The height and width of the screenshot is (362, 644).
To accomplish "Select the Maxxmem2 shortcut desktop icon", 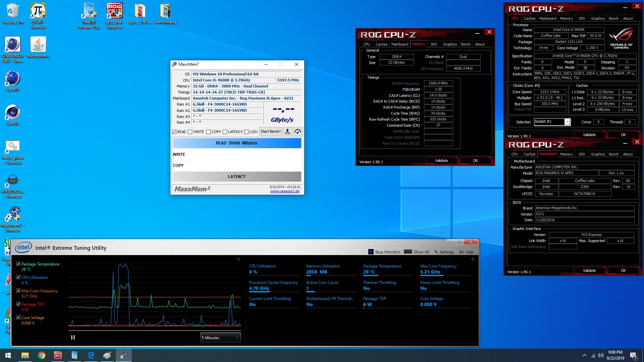I will [12, 219].
